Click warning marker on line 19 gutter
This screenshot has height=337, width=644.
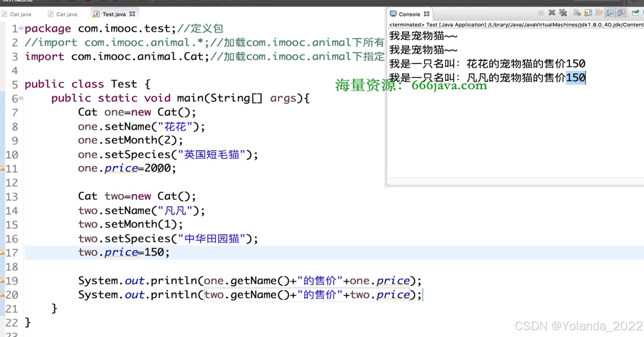click(x=2, y=281)
